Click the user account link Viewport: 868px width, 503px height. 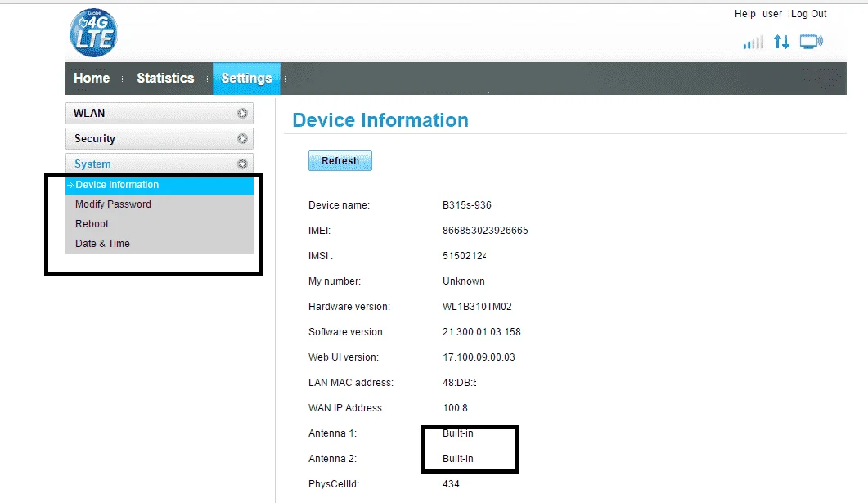tap(772, 14)
